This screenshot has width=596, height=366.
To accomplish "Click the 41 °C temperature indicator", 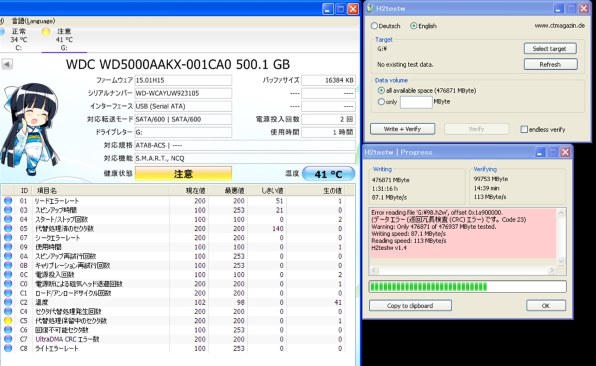I will 328,174.
